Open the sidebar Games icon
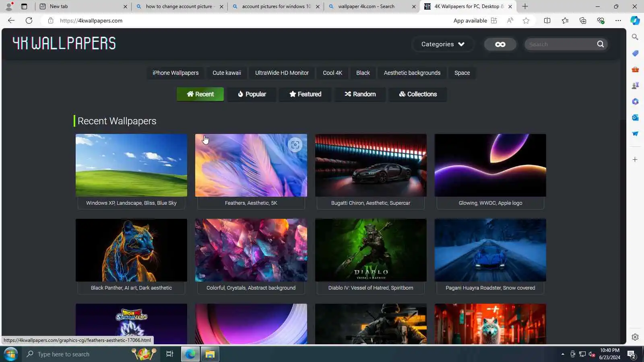The image size is (644, 362). tap(635, 85)
